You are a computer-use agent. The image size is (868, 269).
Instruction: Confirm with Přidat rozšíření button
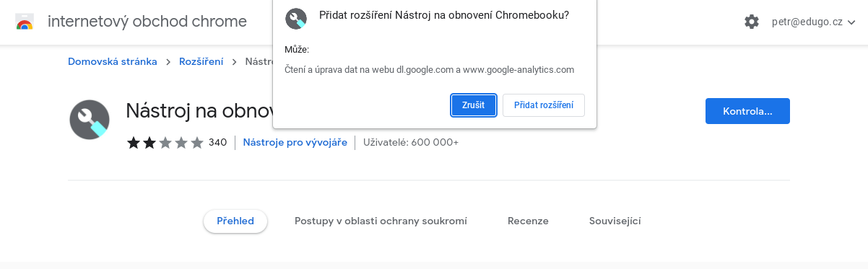coord(544,105)
